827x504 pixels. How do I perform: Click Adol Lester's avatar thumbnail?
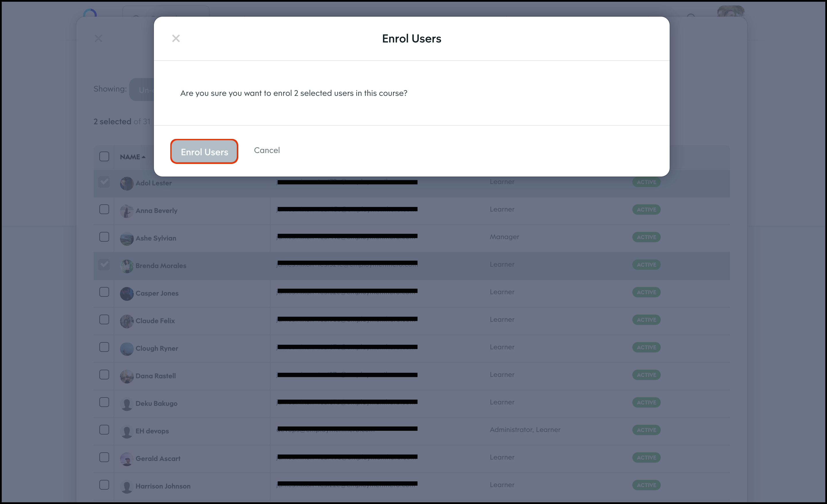[127, 184]
